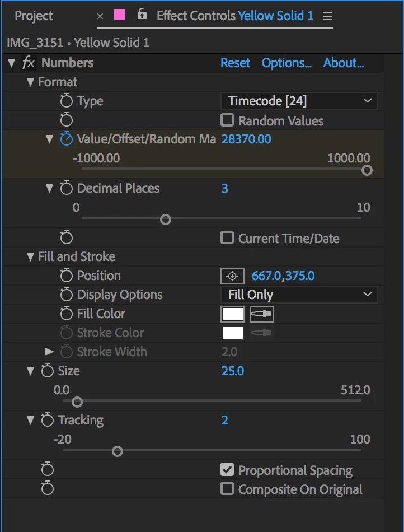Enable the Random Values checkbox
Image resolution: width=404 pixels, height=532 pixels.
pos(227,120)
